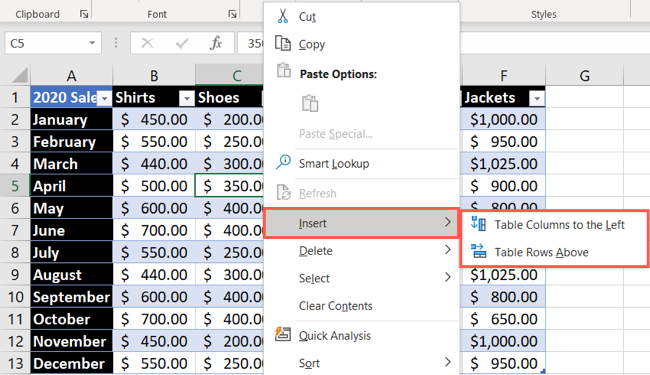Click Shirts value $ 500.00 in April row
This screenshot has width=650, height=375.
point(154,186)
